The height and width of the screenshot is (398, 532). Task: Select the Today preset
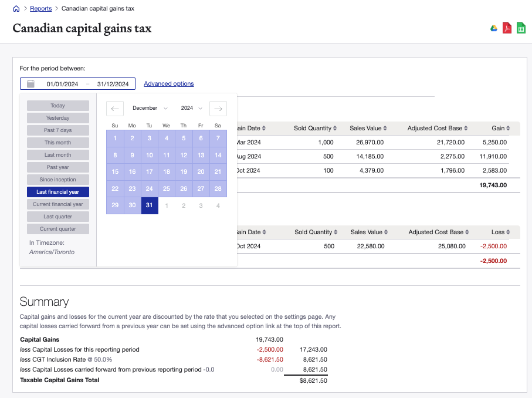[58, 106]
